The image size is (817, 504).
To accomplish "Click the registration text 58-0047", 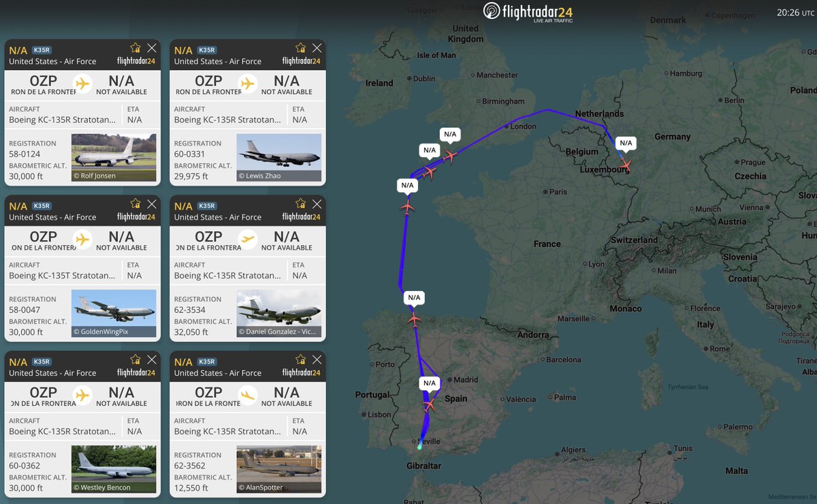I will [x=25, y=310].
